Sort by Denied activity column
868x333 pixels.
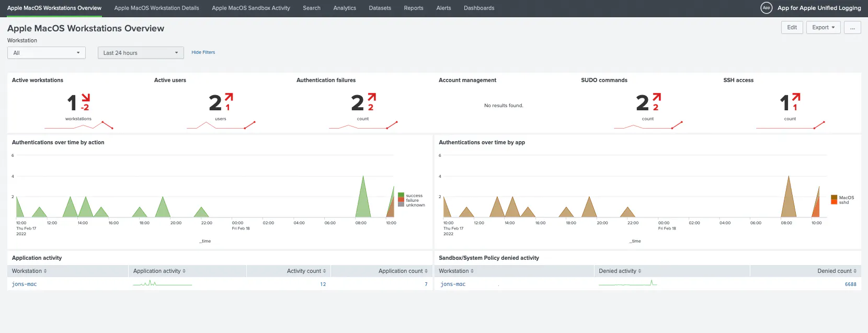pos(620,271)
